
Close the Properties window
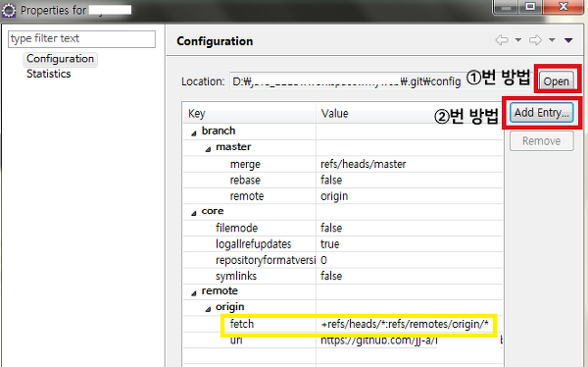(x=563, y=7)
